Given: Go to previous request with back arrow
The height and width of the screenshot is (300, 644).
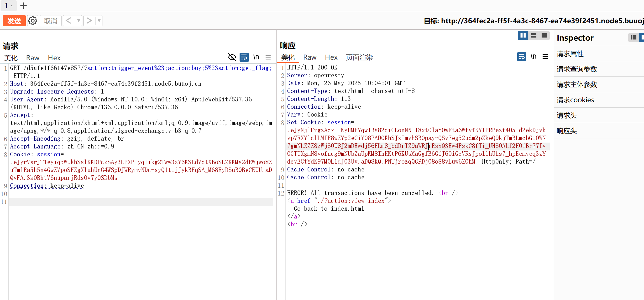Looking at the screenshot, I should [68, 21].
